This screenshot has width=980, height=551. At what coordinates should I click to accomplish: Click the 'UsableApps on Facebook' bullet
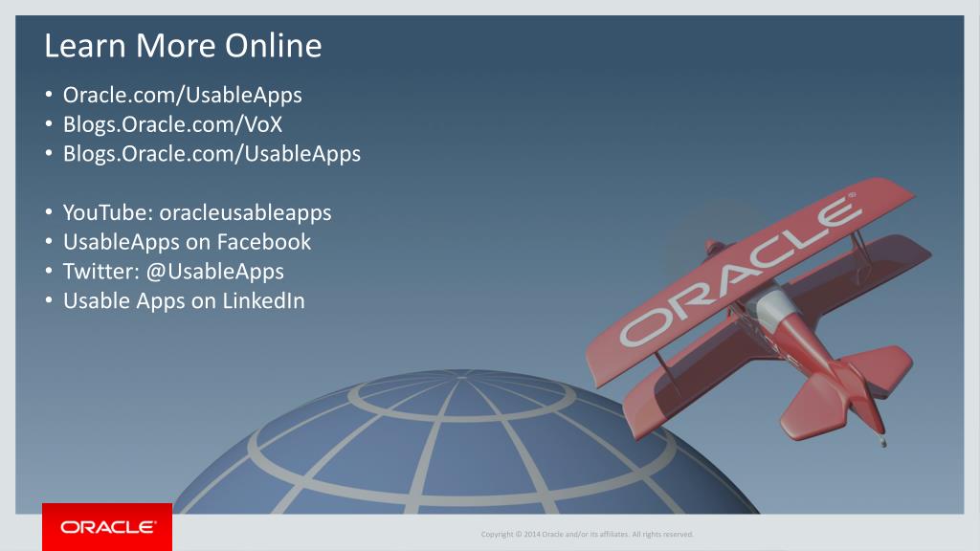(x=187, y=242)
